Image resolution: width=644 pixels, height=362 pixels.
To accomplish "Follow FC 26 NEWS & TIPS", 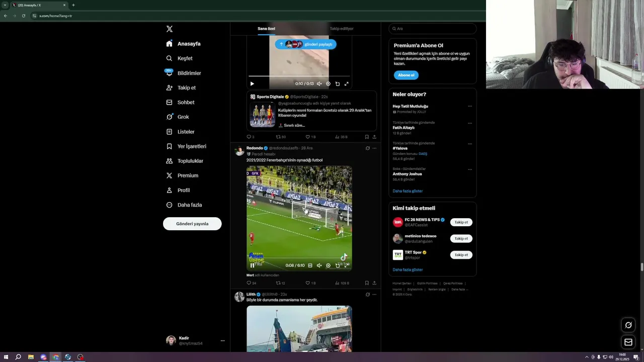I will point(461,222).
